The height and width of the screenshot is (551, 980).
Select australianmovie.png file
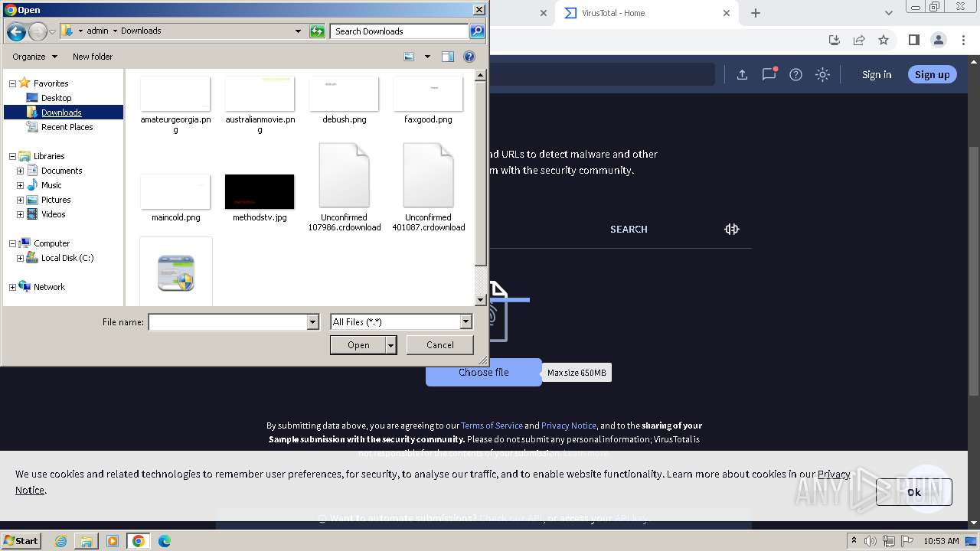260,105
